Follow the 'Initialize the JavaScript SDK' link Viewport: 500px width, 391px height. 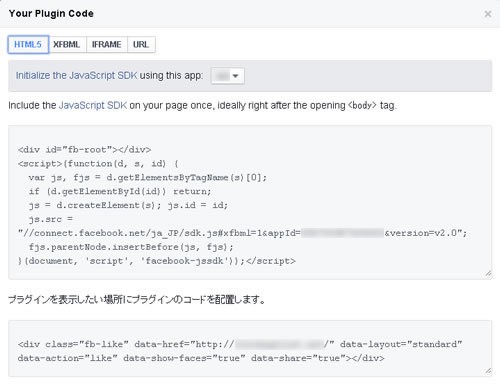click(x=76, y=75)
